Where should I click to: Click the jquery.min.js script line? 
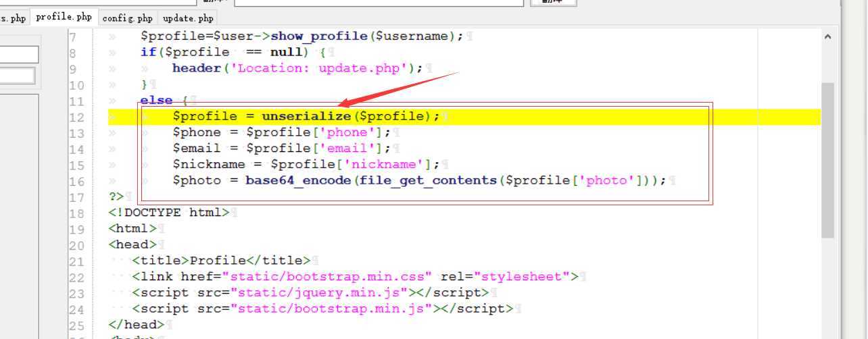[310, 293]
